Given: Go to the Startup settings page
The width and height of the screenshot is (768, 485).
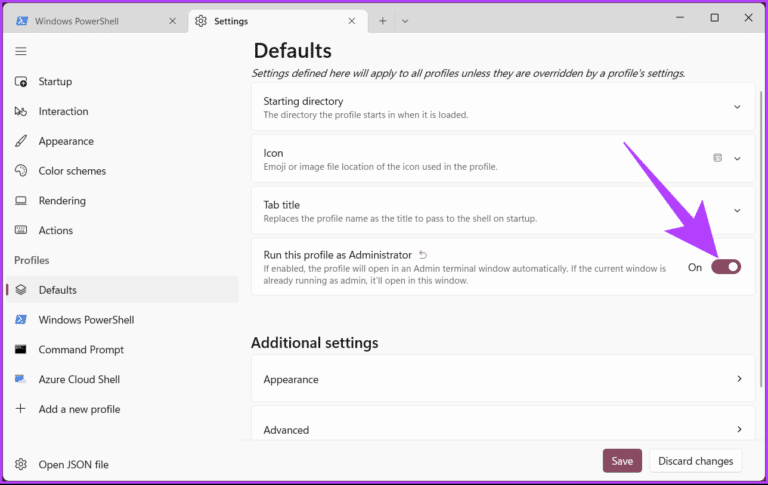Looking at the screenshot, I should [x=122, y=82].
